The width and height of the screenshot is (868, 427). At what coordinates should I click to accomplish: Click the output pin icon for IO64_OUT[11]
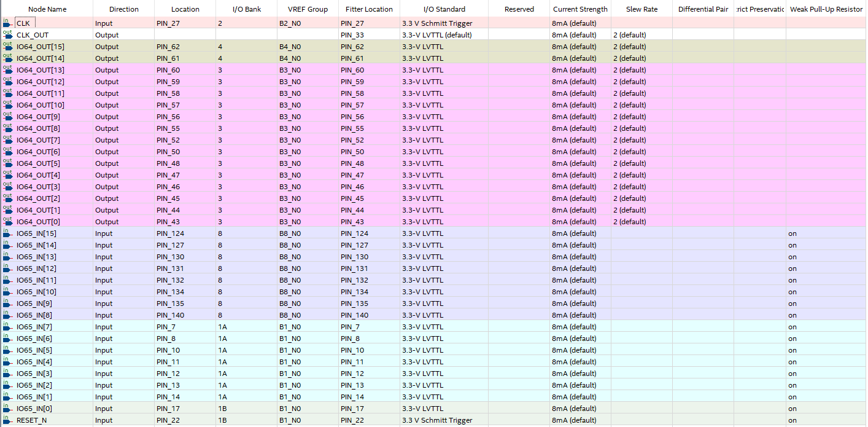point(7,93)
